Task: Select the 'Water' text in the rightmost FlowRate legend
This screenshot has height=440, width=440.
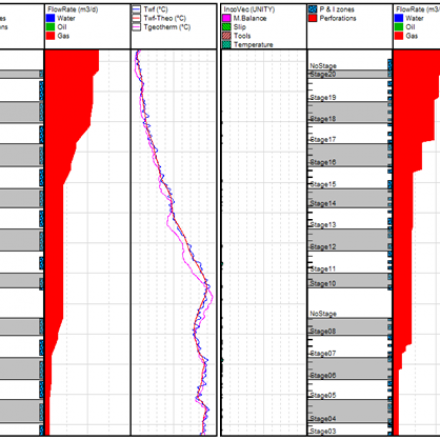Action: 414,18
